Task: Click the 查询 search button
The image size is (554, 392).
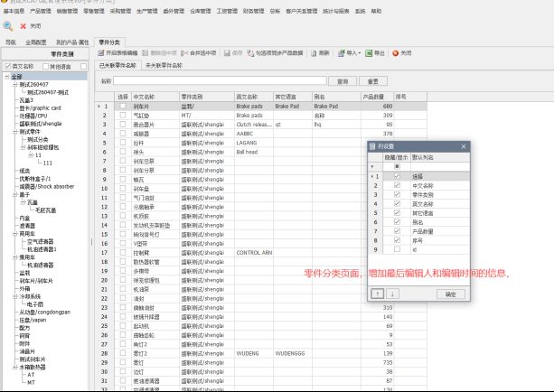Action: click(343, 81)
